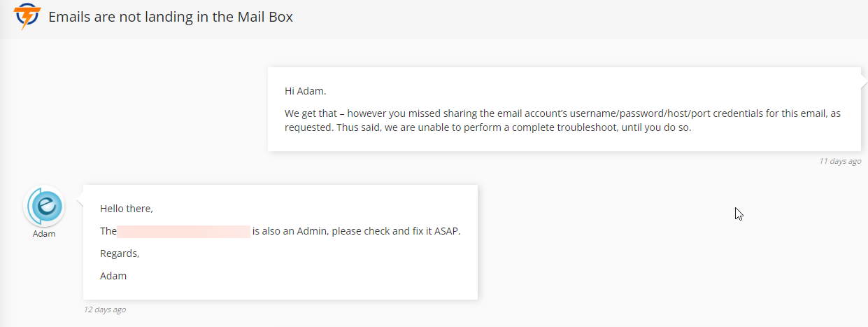Select the ticket title about emails not landing
This screenshot has width=868, height=327.
tap(170, 17)
